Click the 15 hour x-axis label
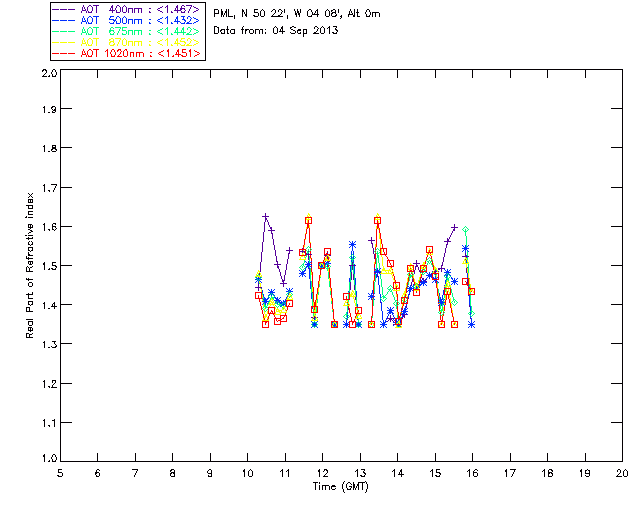 pyautogui.click(x=435, y=473)
